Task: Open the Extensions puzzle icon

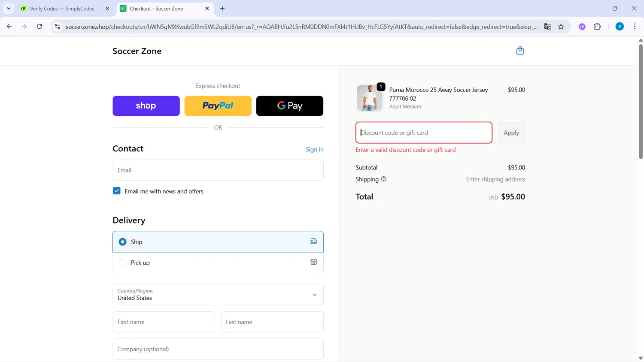Action: point(597,27)
